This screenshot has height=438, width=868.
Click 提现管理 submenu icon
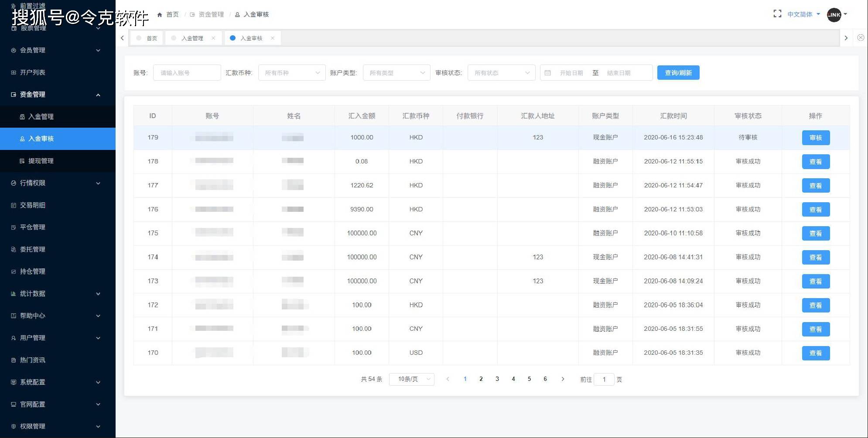pos(22,161)
